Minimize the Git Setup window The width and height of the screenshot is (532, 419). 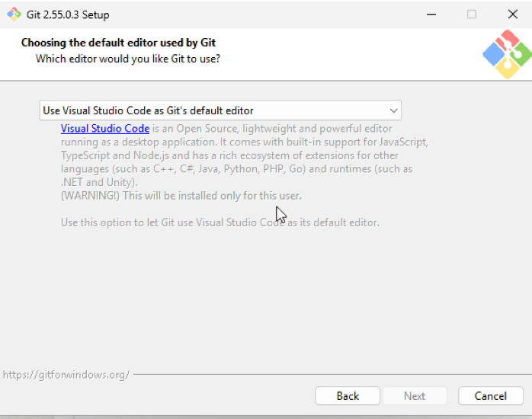click(x=431, y=14)
